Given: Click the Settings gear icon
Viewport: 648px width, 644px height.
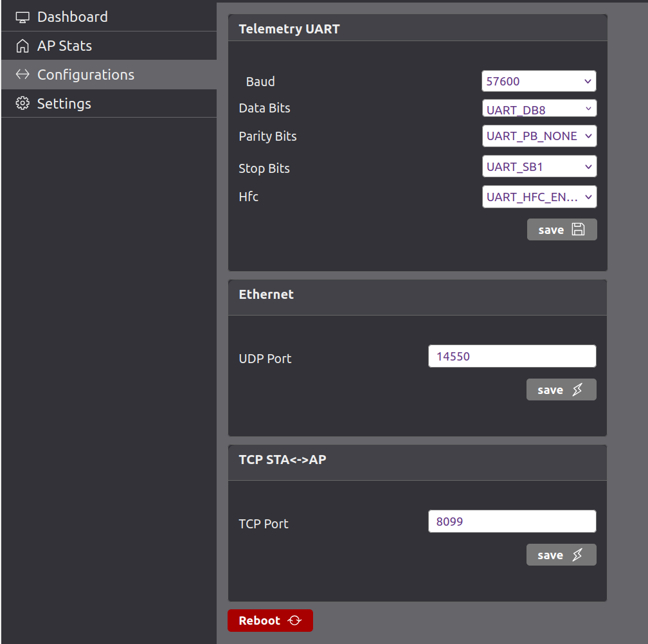Looking at the screenshot, I should (22, 103).
